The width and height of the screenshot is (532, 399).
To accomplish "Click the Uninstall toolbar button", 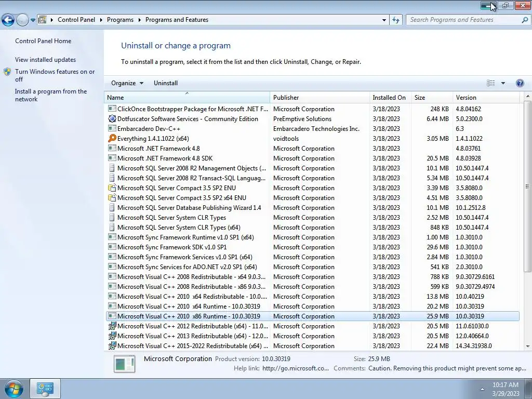I will [166, 83].
